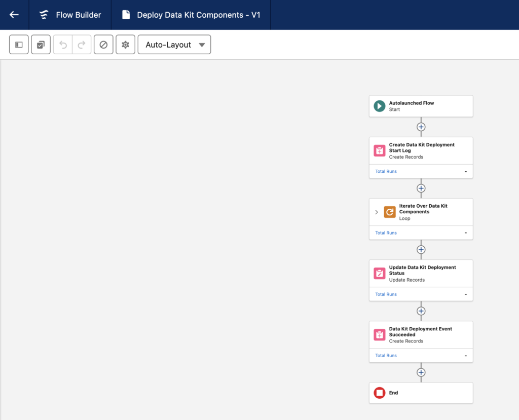Click the cancel (slashed circle) toolbar icon
This screenshot has width=519, height=420.
tap(103, 44)
